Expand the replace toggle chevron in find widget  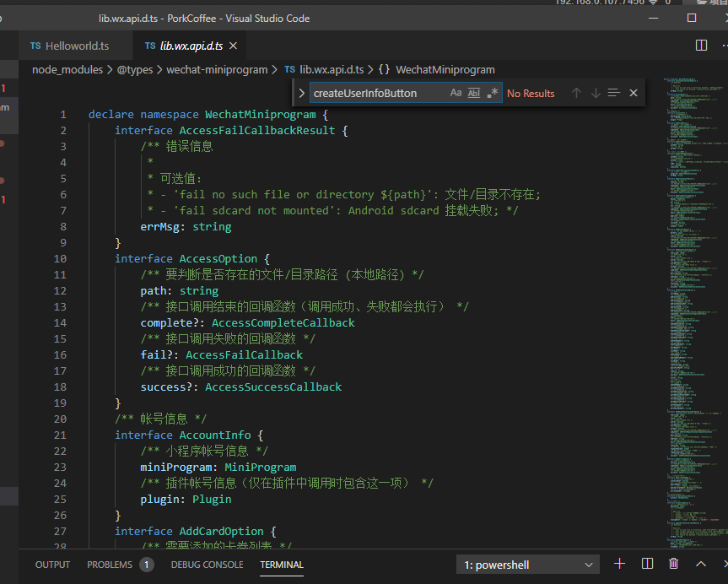coord(301,93)
